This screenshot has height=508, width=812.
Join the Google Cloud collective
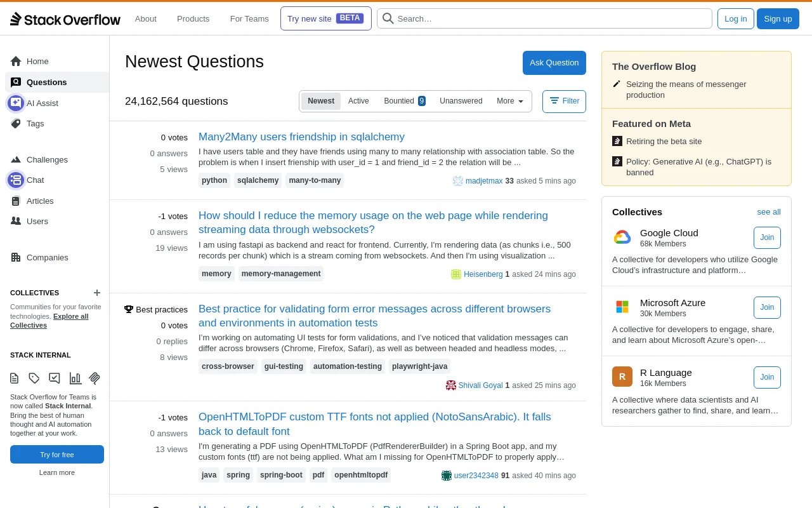point(767,237)
